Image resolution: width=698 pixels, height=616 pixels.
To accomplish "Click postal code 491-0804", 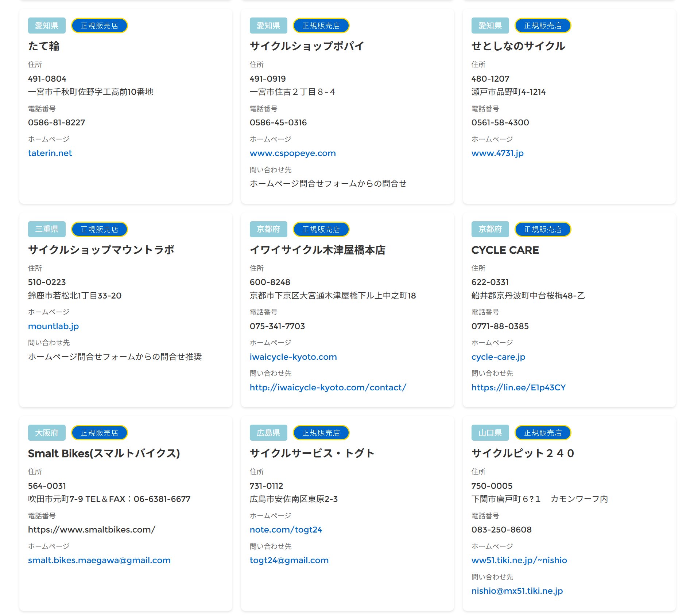I will point(47,79).
